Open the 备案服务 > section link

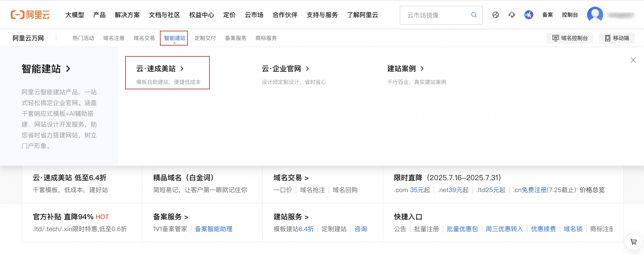point(171,217)
